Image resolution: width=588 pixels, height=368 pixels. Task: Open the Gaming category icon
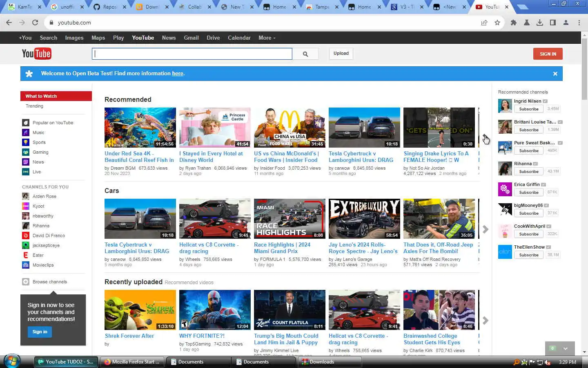[x=26, y=152]
